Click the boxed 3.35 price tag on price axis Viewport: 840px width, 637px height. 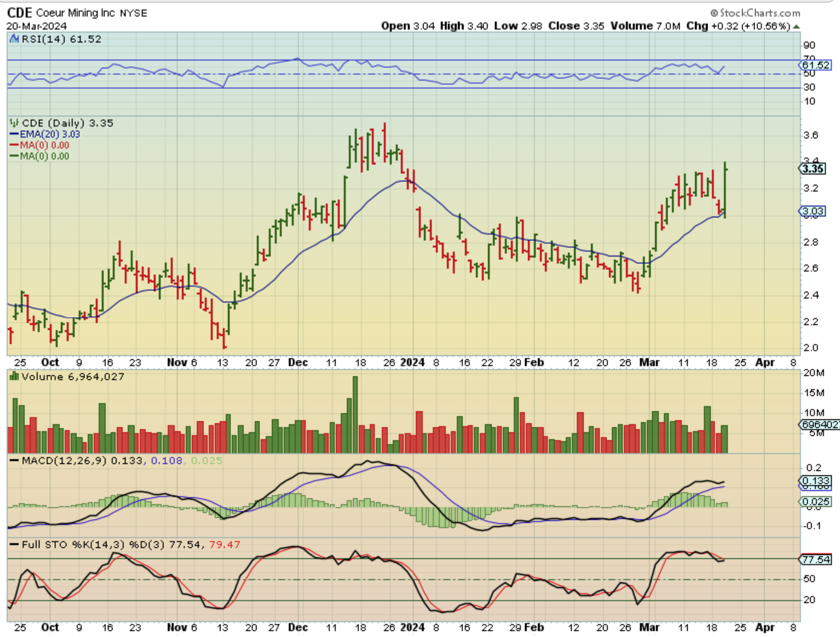[813, 169]
